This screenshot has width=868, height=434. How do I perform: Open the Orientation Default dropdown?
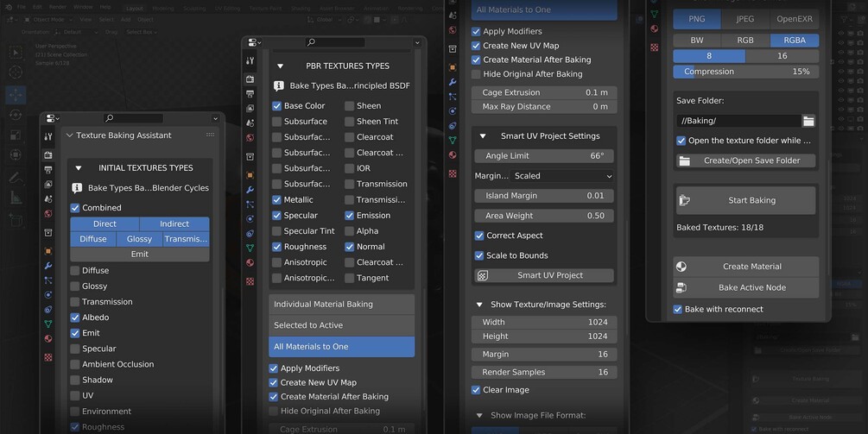(x=75, y=32)
